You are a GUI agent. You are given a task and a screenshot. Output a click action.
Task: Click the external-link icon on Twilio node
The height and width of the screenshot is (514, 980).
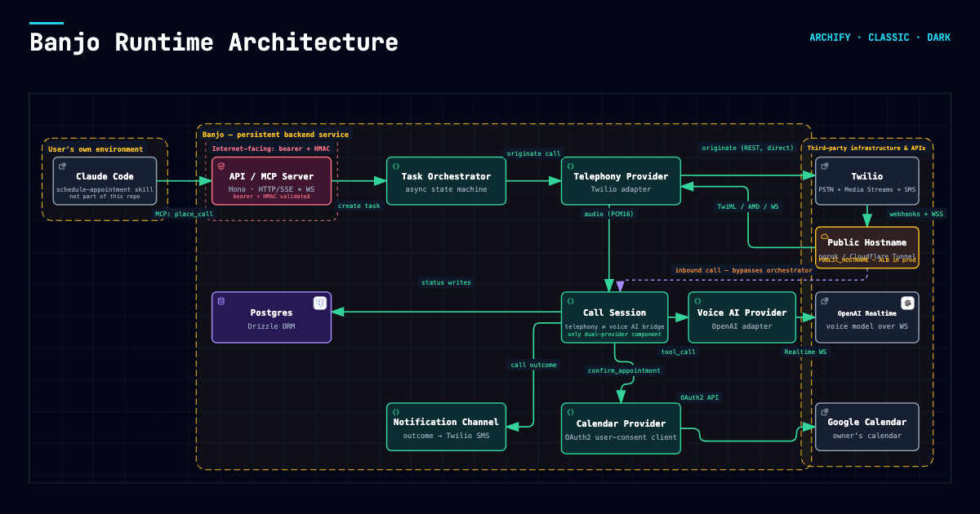(825, 166)
